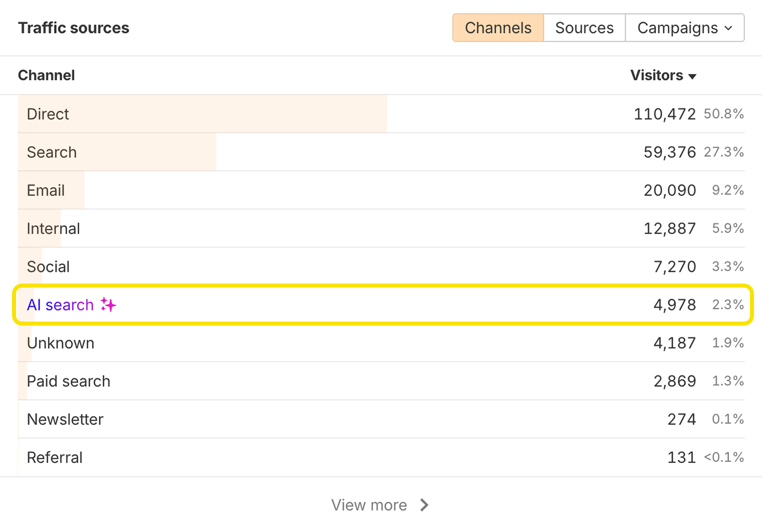Click the Visitors sort arrow
This screenshot has width=762, height=532.
coord(693,76)
